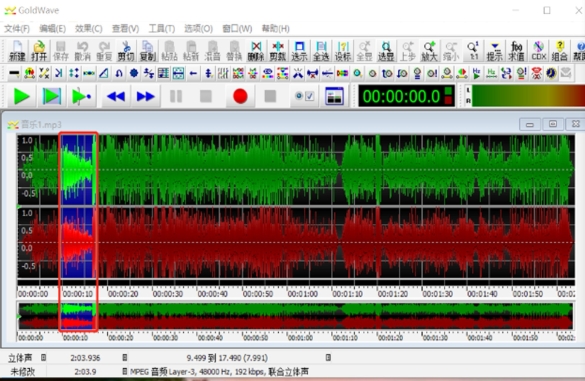The height and width of the screenshot is (381, 585).
Task: Open the 查看(V) menu
Action: click(125, 29)
